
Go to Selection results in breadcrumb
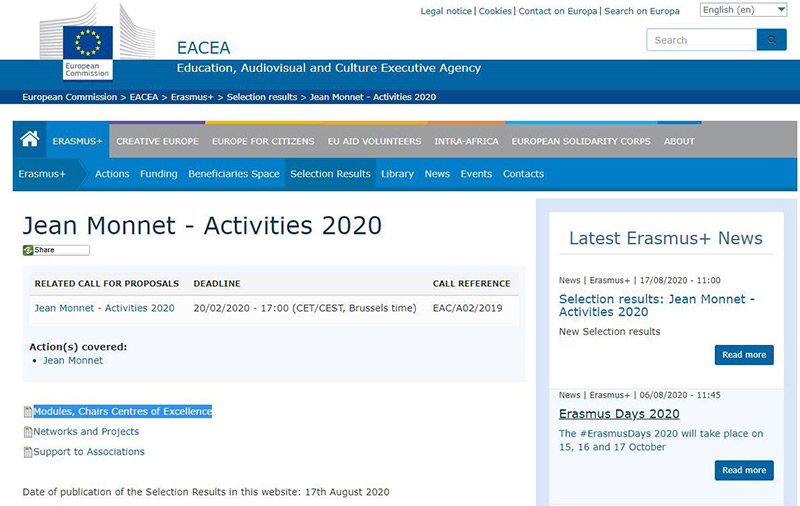point(262,97)
